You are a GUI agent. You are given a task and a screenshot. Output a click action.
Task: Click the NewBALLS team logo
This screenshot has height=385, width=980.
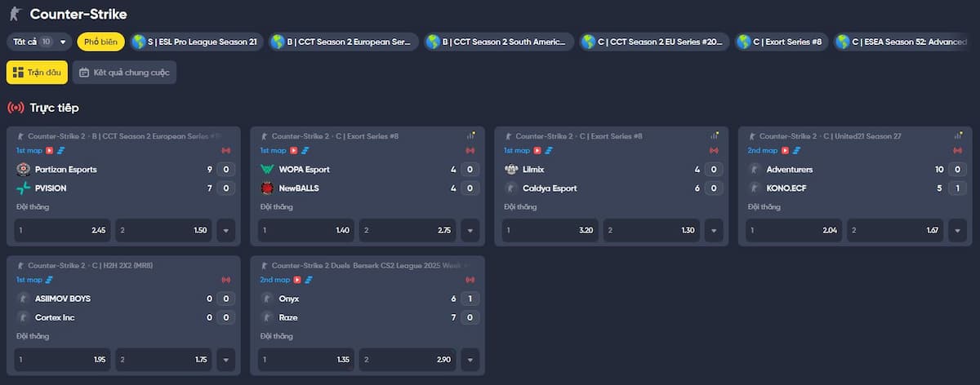point(267,188)
